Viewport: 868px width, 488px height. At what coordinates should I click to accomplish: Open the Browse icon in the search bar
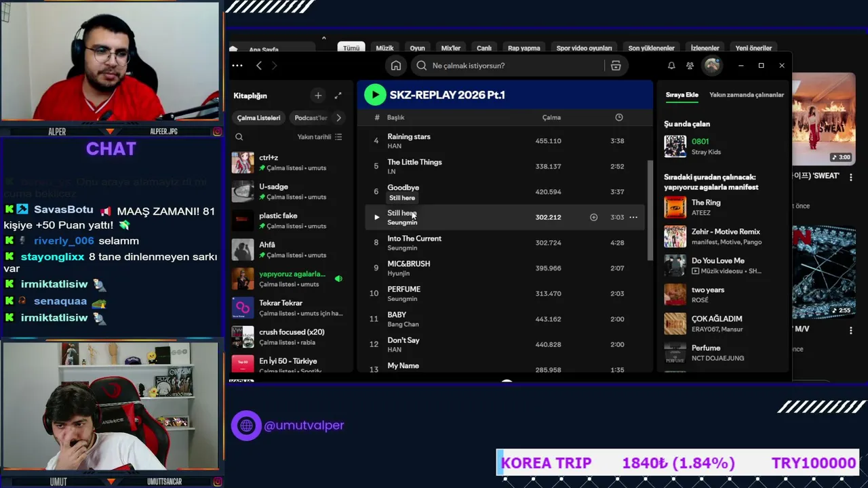tap(616, 66)
